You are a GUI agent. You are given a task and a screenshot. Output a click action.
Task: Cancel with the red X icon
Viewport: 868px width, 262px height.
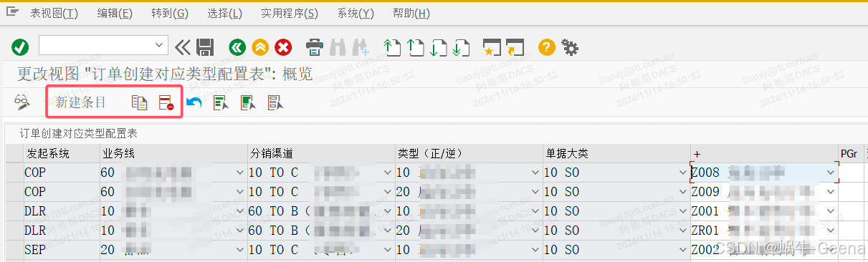click(284, 48)
